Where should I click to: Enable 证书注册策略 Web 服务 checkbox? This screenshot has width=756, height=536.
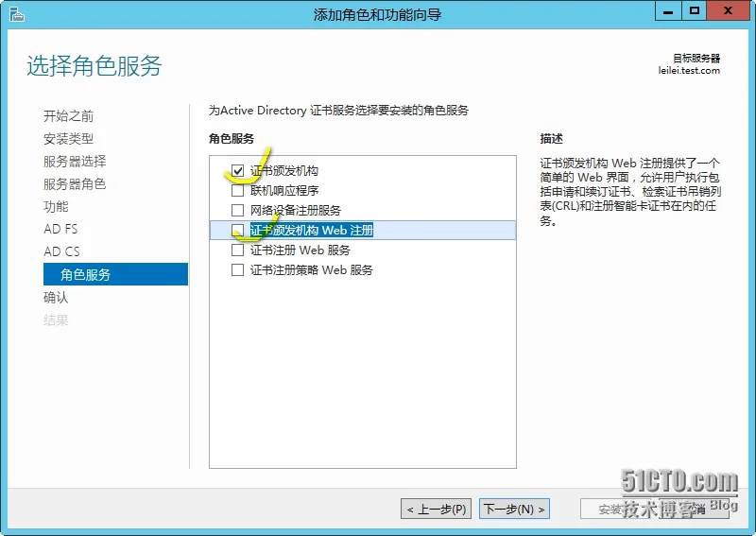[x=237, y=269]
